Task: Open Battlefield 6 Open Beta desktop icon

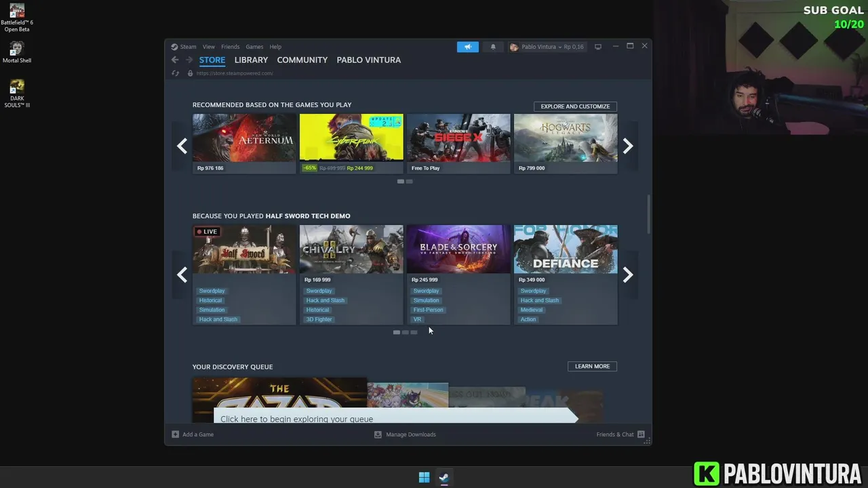Action: pyautogui.click(x=17, y=18)
